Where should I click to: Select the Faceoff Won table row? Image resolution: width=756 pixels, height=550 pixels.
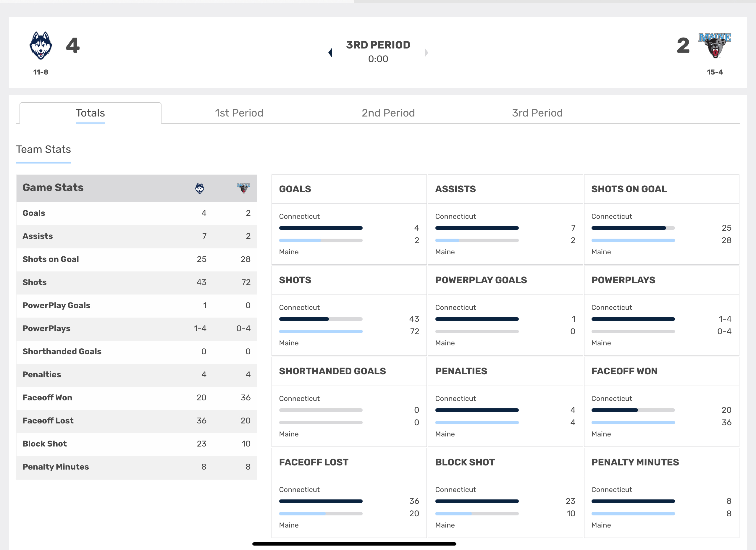[137, 398]
